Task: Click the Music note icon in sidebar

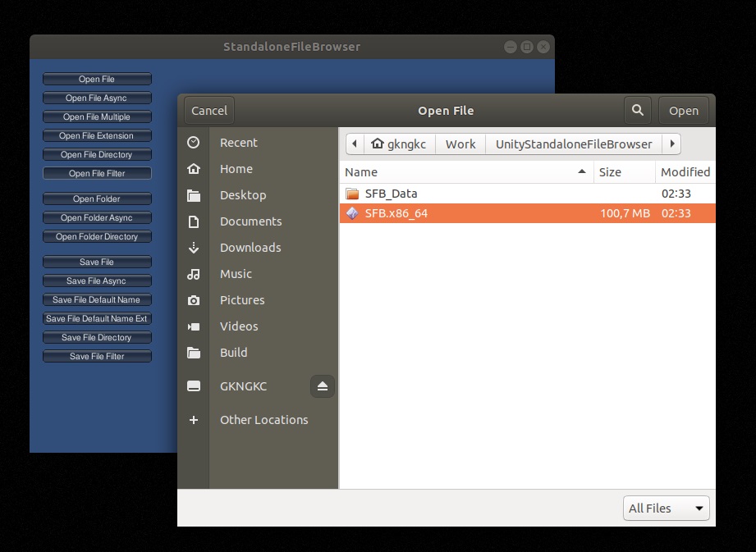Action: tap(194, 274)
